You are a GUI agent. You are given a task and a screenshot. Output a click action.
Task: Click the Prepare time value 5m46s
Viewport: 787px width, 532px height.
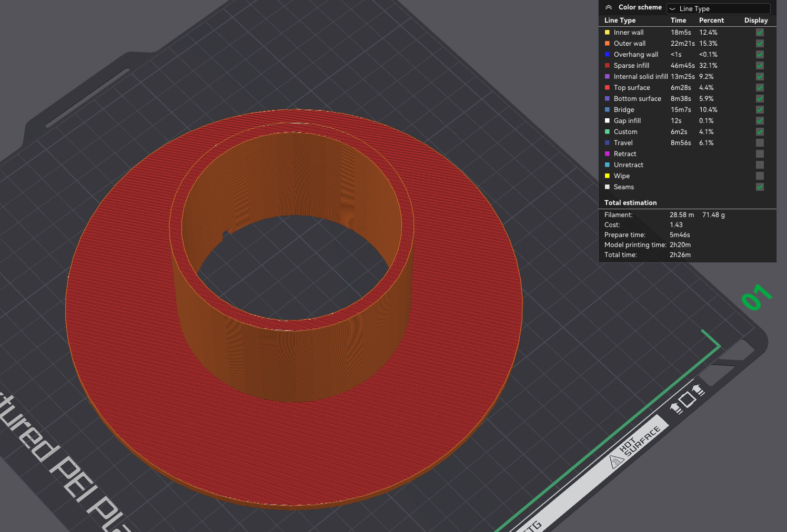click(680, 234)
